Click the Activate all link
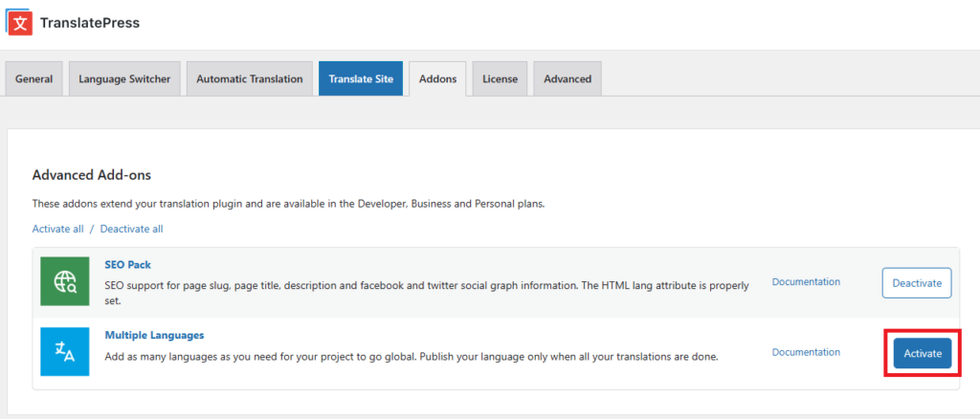The width and height of the screenshot is (980, 419). pos(57,230)
